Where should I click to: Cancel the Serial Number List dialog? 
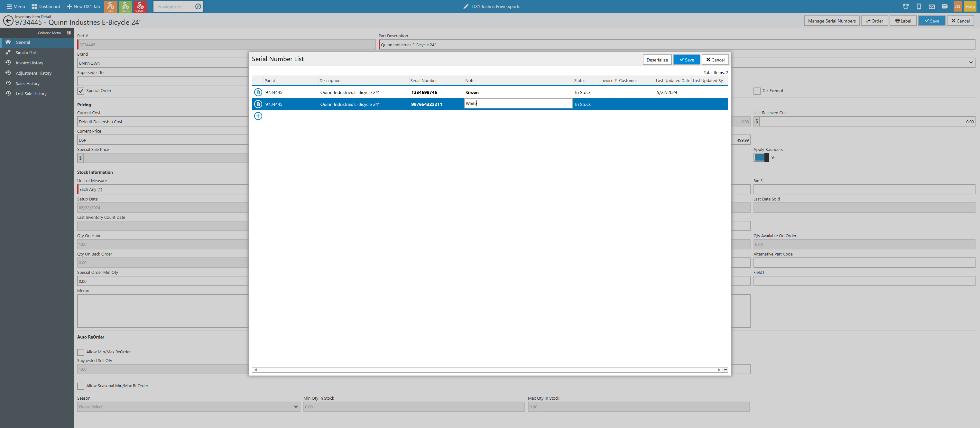pyautogui.click(x=715, y=60)
